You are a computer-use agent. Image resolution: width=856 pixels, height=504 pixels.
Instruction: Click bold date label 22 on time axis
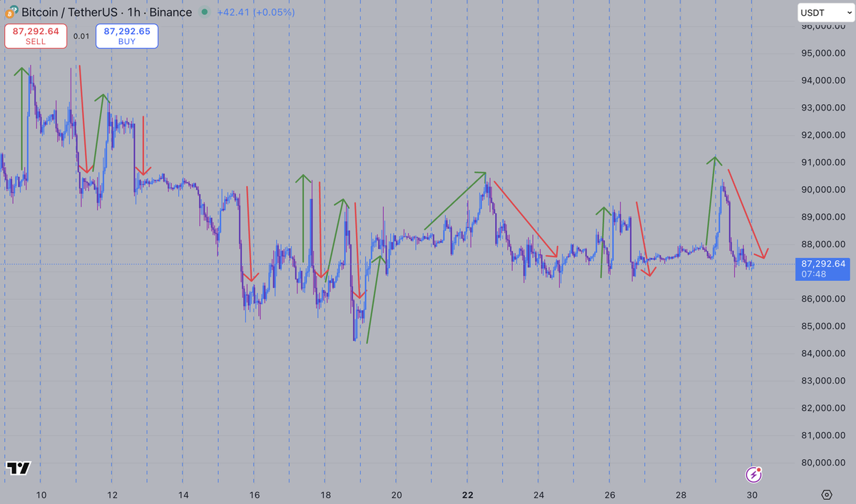point(468,495)
